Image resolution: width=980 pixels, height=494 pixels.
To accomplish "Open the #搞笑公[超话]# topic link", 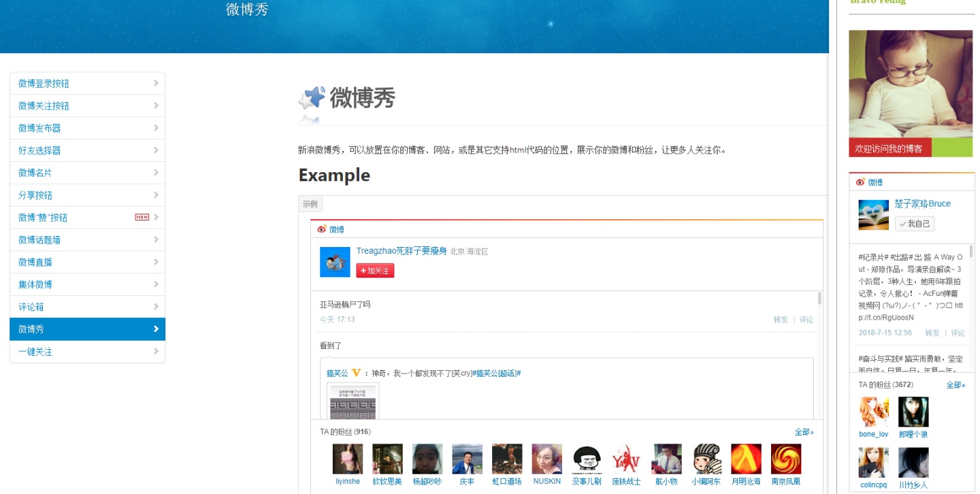I will pyautogui.click(x=496, y=374).
